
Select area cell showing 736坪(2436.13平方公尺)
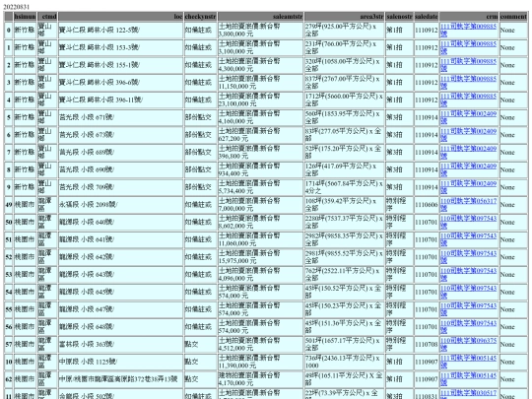click(344, 362)
